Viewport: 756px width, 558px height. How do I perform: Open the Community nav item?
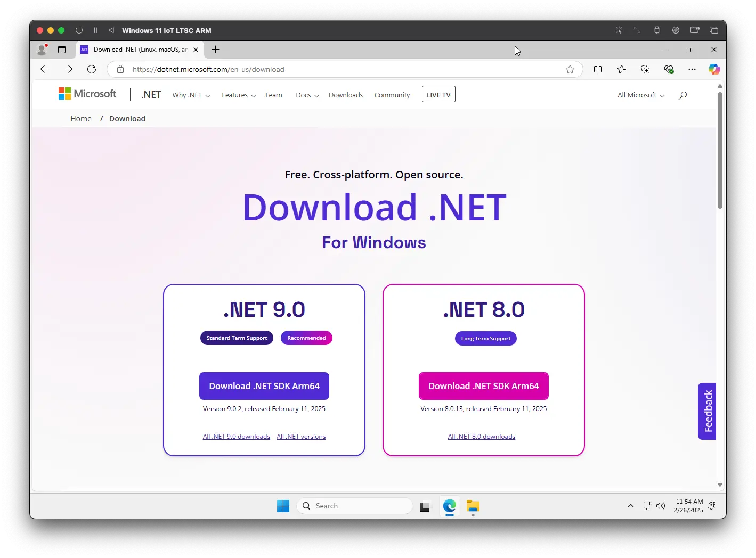pos(392,95)
